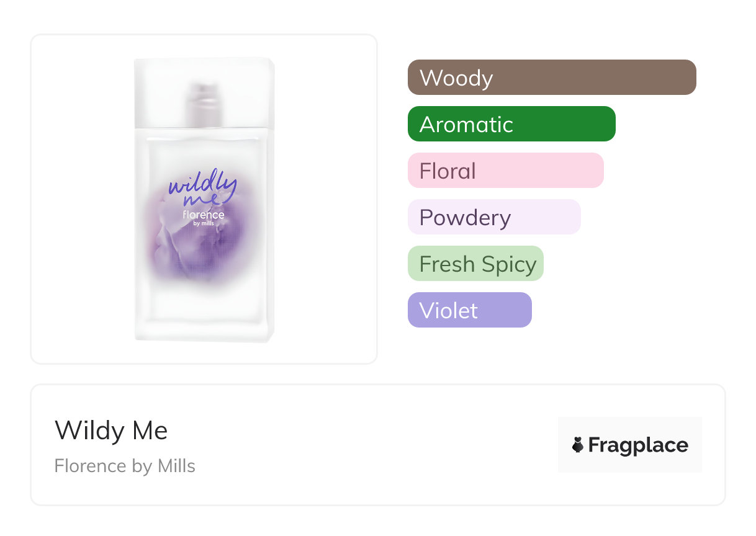Click the clear base of the bottle

(x=204, y=323)
